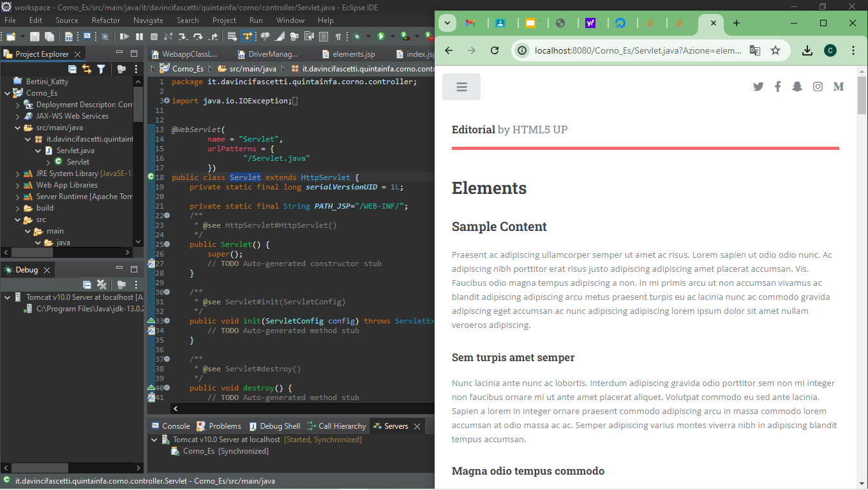Click the browser address bar URL

tap(638, 50)
